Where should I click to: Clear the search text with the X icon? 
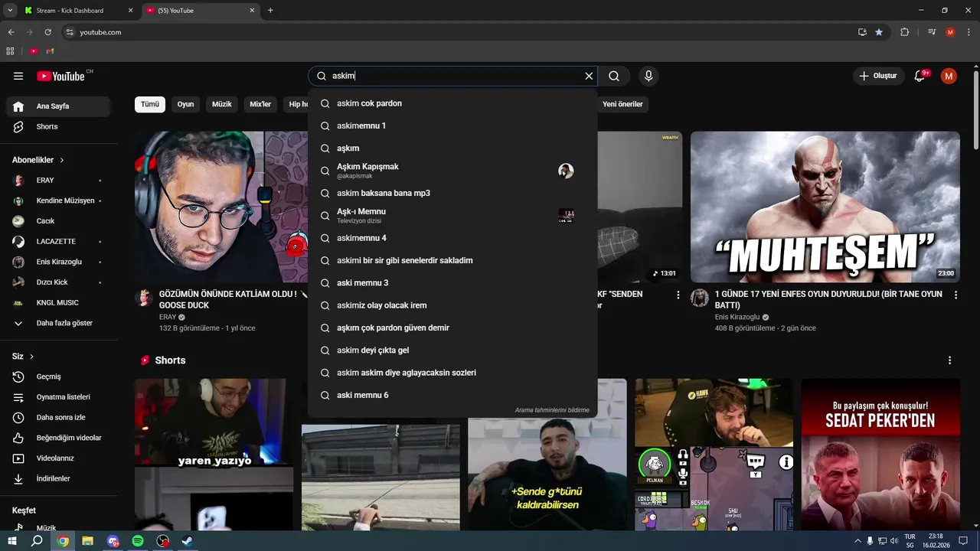[x=589, y=76]
